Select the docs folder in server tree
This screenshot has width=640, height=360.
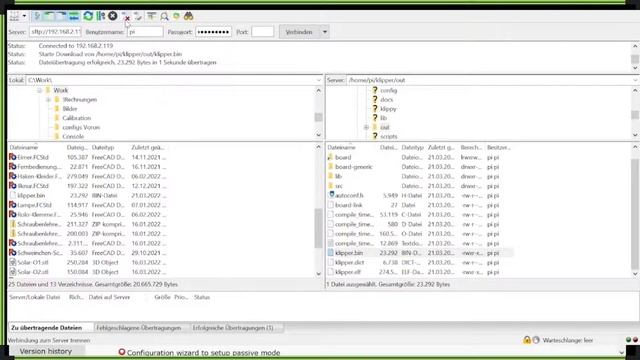pyautogui.click(x=386, y=100)
